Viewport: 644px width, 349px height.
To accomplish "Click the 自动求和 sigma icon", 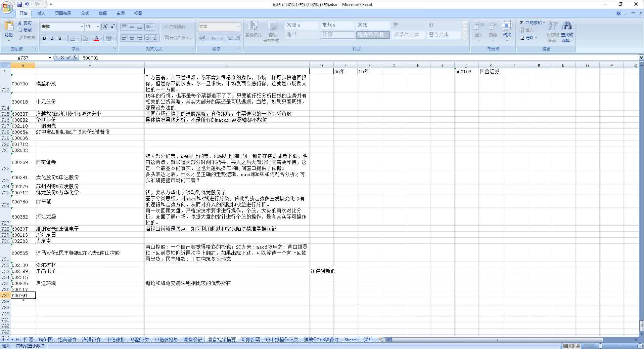I will (x=522, y=23).
